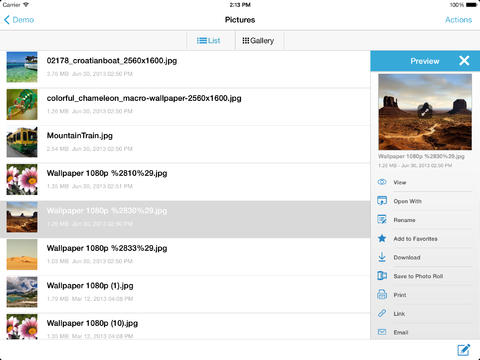Tap the back chevron arrow icon
The image size is (480, 360).
7,20
